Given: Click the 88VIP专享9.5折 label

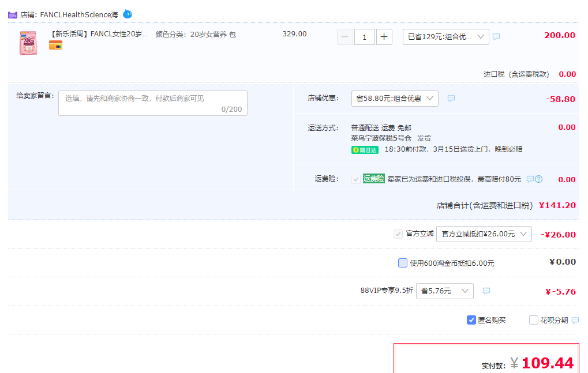Looking at the screenshot, I should click(x=387, y=291).
